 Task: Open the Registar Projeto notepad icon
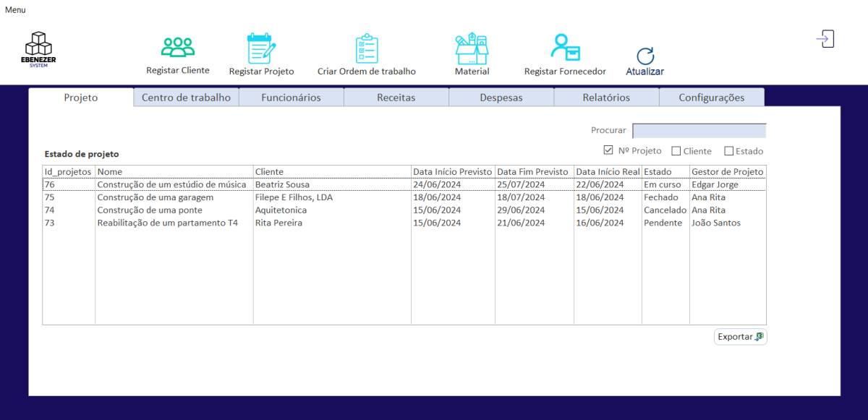click(260, 48)
